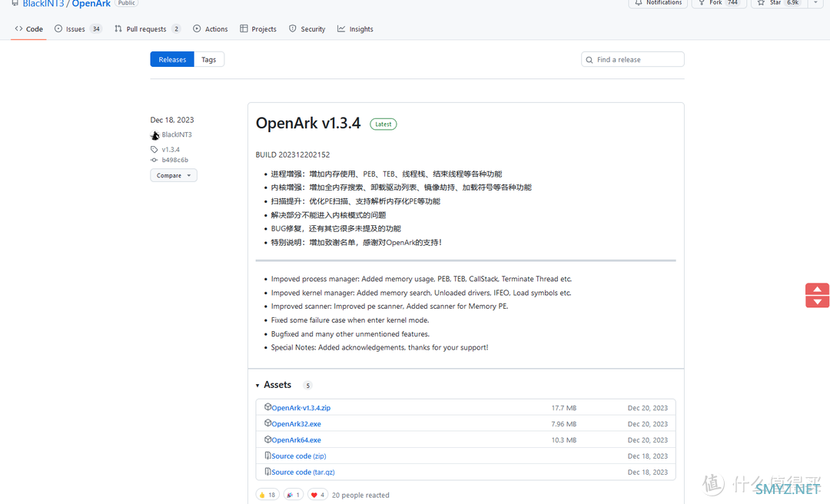Click the search magnifier icon in release search
This screenshot has width=830, height=504.
tap(589, 60)
